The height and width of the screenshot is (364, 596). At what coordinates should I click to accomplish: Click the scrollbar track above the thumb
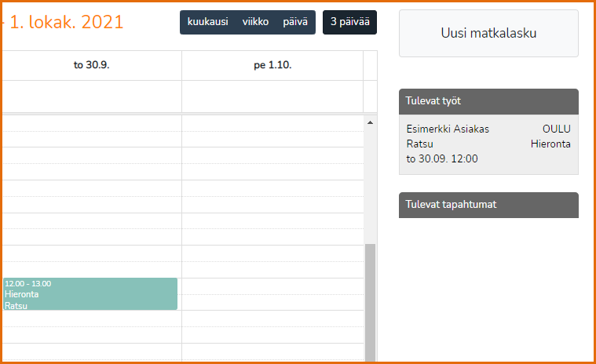click(x=370, y=185)
